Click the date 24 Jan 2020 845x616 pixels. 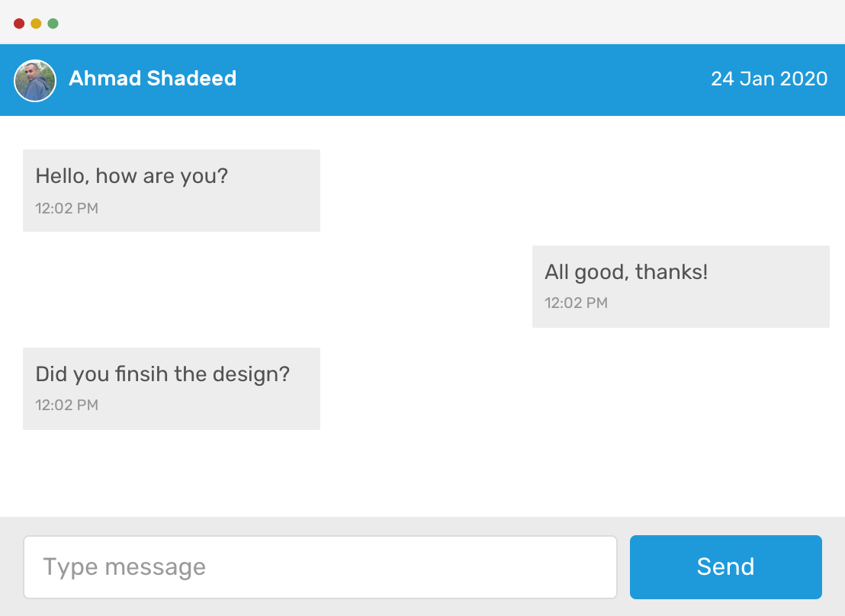click(x=769, y=79)
